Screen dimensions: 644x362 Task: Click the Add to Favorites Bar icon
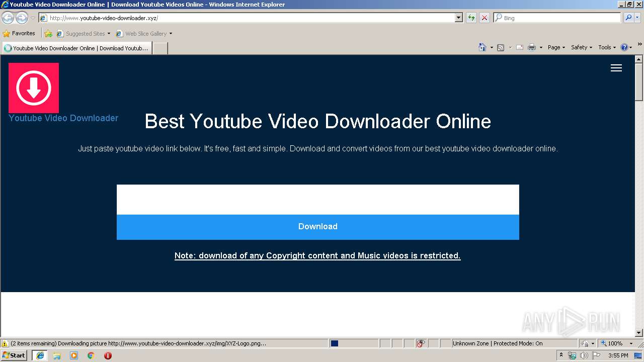point(48,34)
